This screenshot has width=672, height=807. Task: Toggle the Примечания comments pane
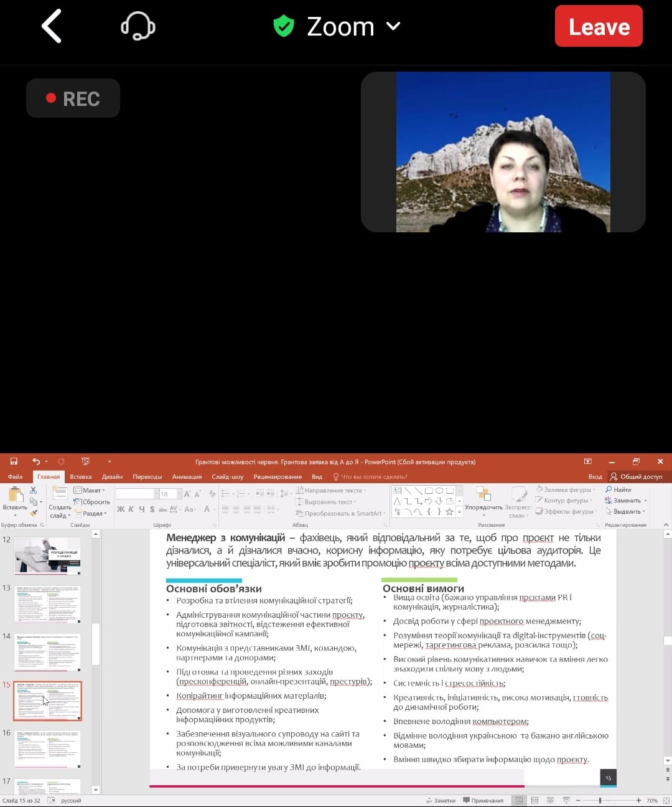[483, 800]
